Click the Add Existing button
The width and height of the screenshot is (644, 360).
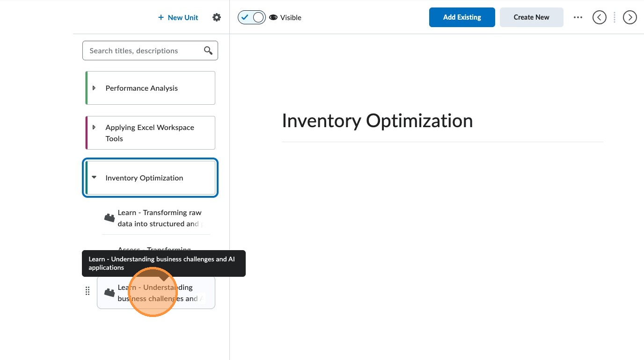461,17
